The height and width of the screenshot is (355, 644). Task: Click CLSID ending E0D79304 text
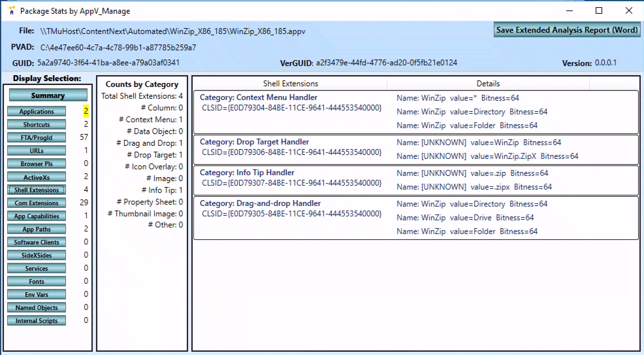click(x=292, y=108)
